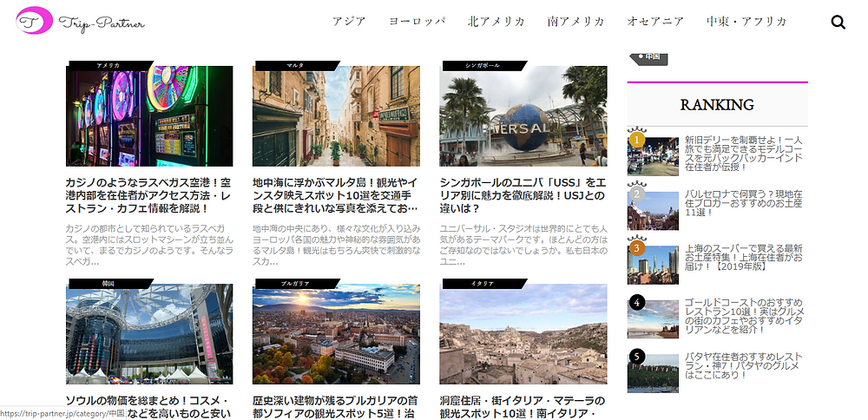Viewport: 868px width, 420px height.
Task: Open ranking link バルセロナで何買う？
Action: [744, 203]
